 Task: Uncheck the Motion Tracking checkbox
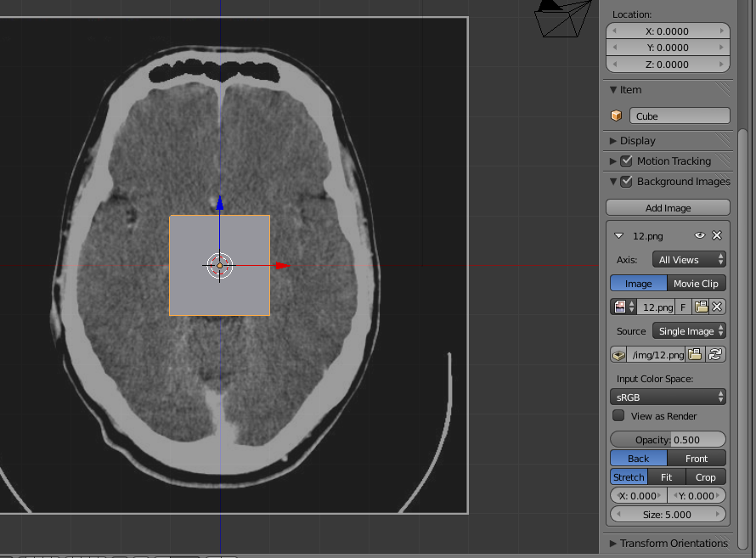(627, 161)
